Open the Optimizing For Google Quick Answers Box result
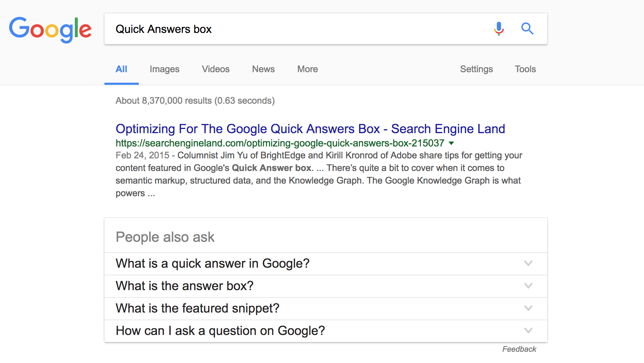The image size is (644, 363). tap(310, 129)
